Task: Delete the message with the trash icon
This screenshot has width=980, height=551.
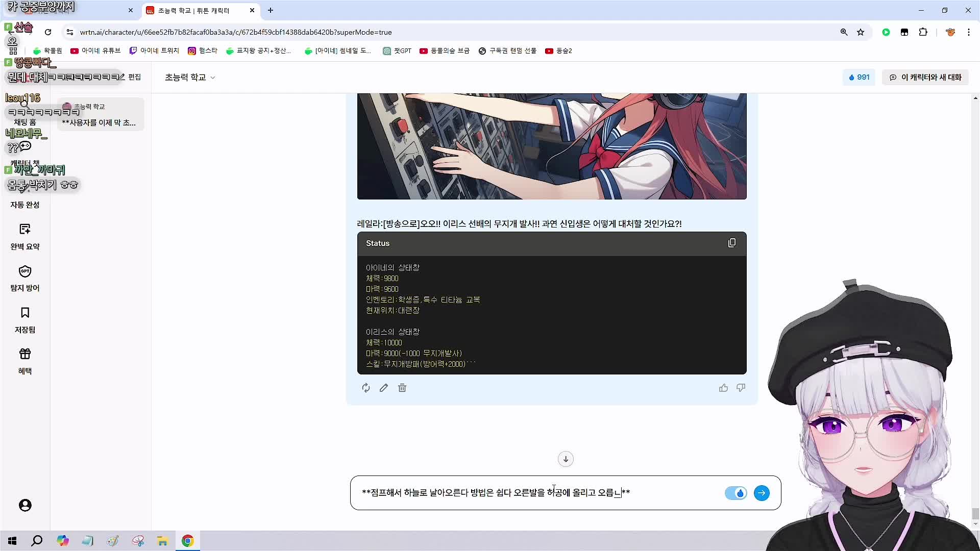Action: coord(402,388)
